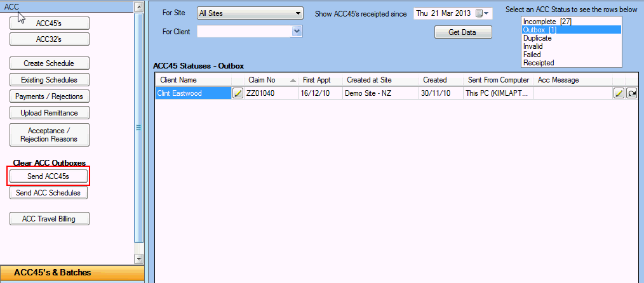The height and width of the screenshot is (283, 644).
Task: Open the calendar icon in the date picker
Action: 479,13
